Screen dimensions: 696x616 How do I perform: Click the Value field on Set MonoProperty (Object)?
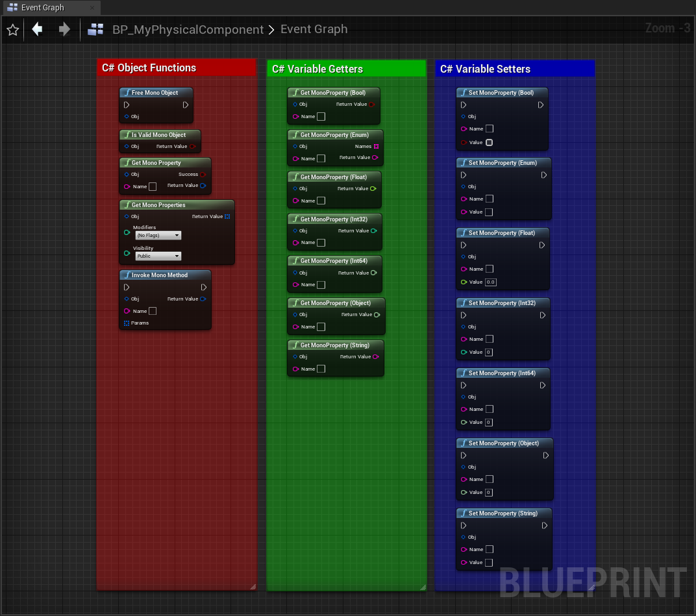(489, 493)
